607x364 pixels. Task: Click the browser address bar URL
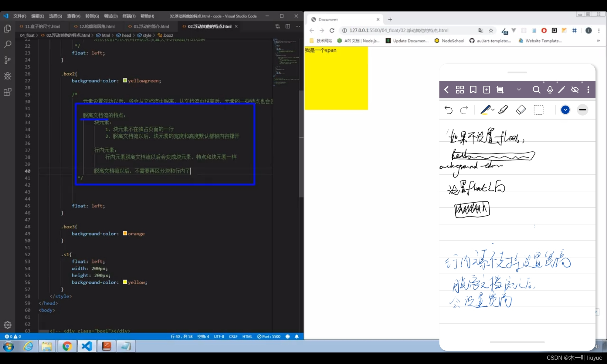(x=399, y=30)
